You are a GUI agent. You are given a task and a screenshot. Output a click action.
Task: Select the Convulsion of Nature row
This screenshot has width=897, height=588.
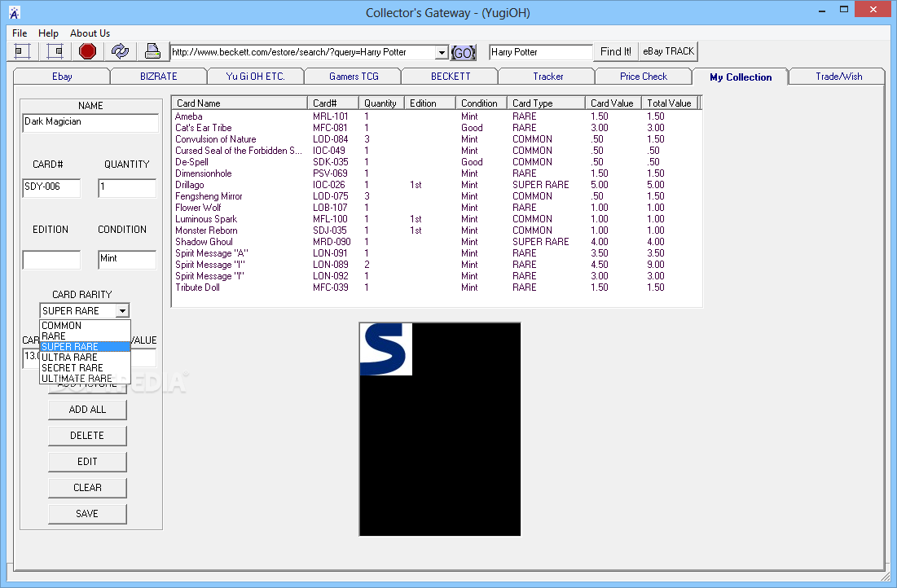point(437,139)
